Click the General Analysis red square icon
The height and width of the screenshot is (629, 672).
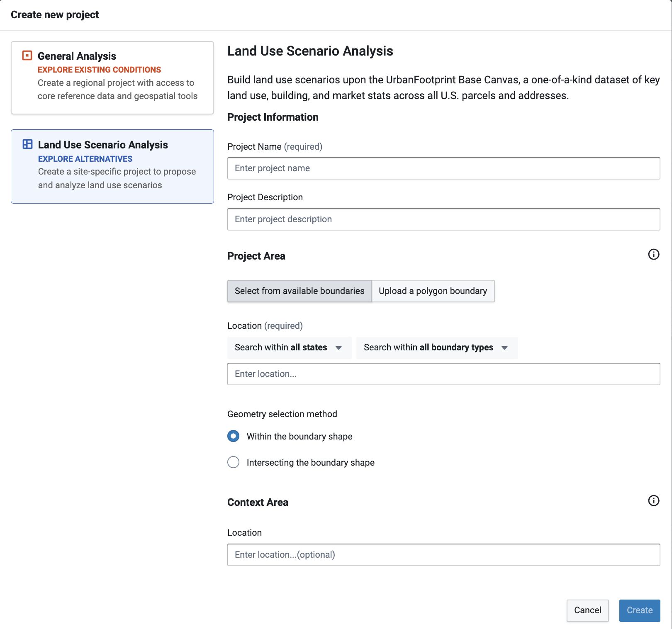[x=27, y=56]
